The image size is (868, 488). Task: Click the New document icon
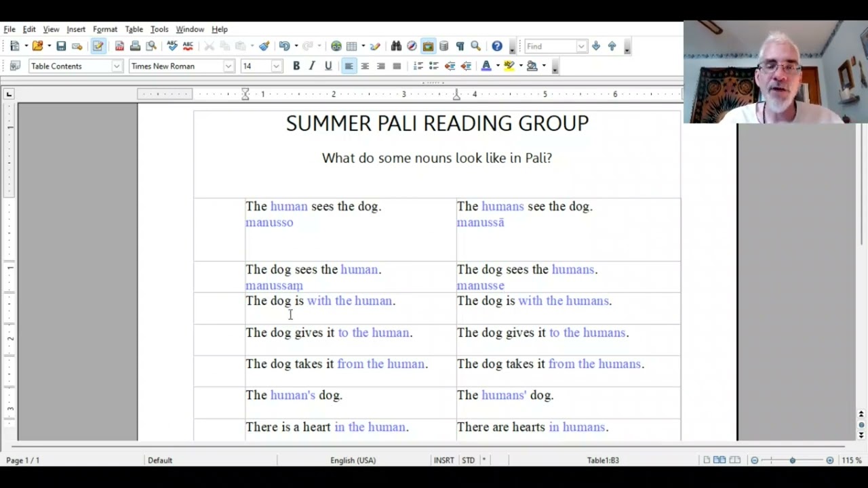[x=14, y=46]
